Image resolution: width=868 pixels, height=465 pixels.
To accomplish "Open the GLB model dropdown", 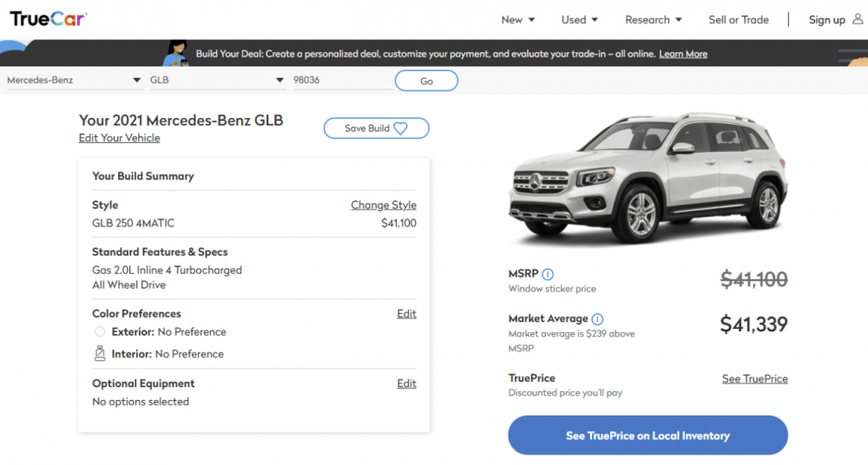I will [217, 81].
